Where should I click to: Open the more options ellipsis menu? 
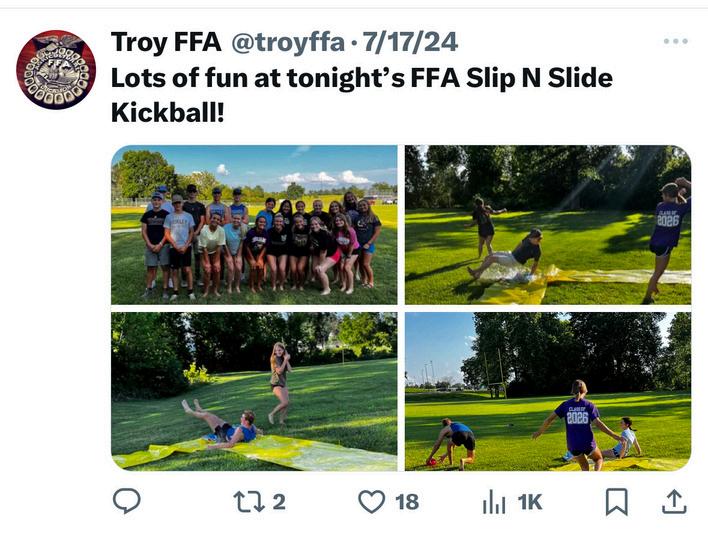coord(675,41)
